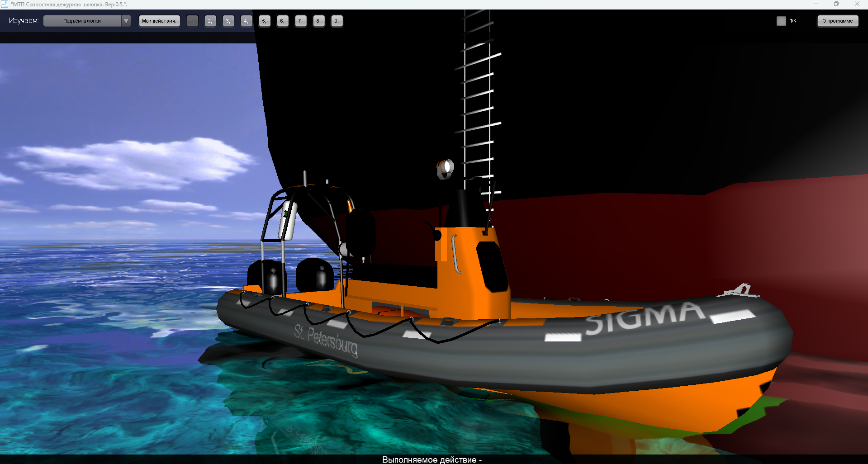Choose action step 7 button

coord(301,21)
